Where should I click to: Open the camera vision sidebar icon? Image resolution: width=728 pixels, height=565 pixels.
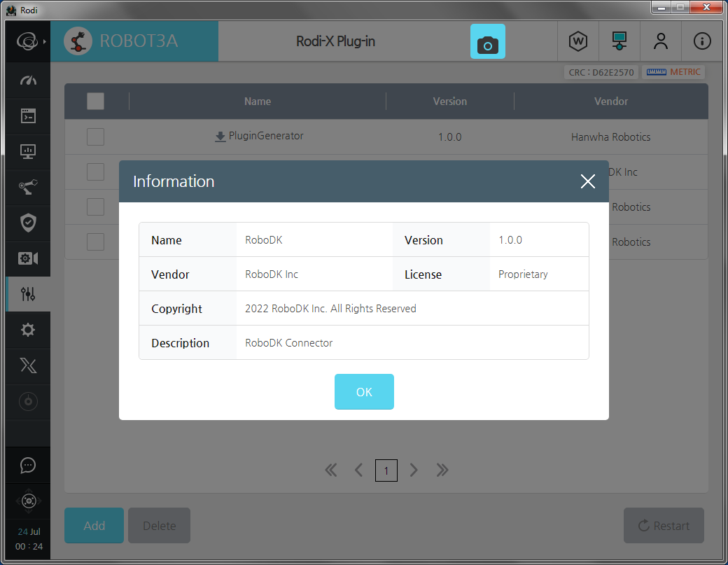pyautogui.click(x=28, y=258)
